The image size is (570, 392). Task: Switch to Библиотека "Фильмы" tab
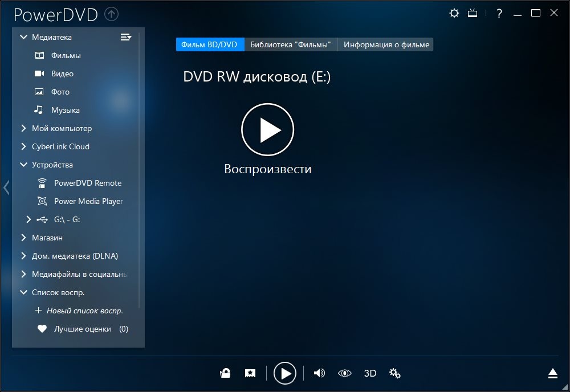(291, 44)
